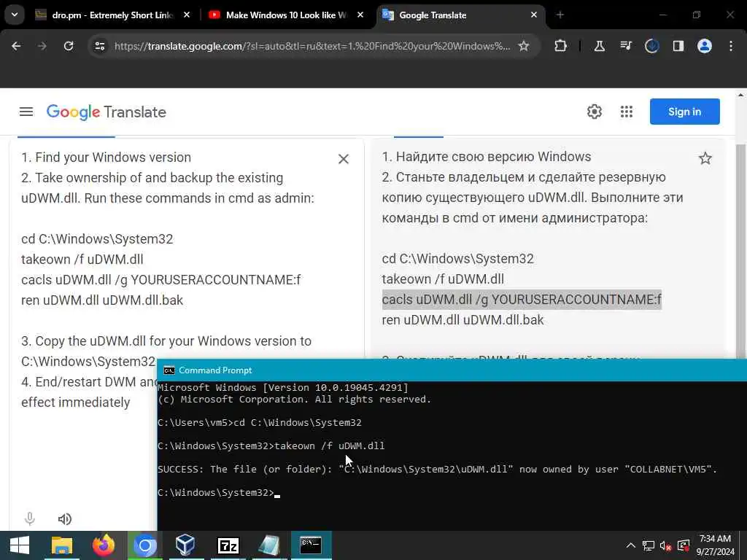Click 'takeown /f uDWM.dll' in translation output

(x=443, y=279)
